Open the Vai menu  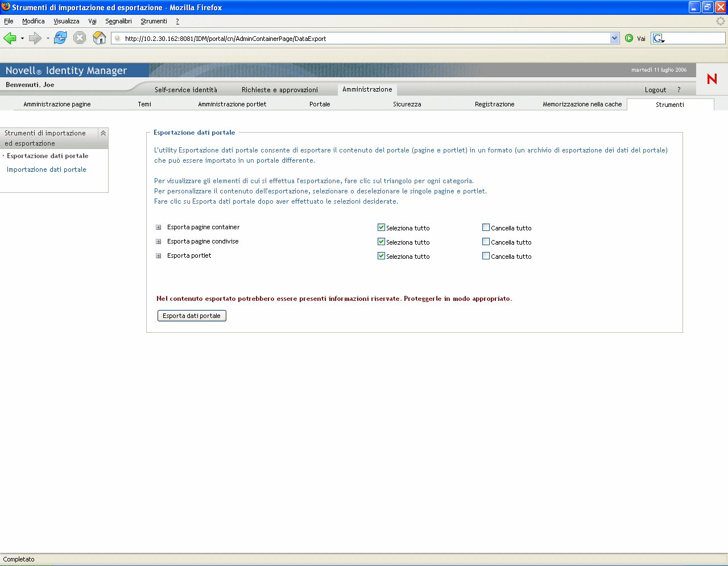coord(92,21)
